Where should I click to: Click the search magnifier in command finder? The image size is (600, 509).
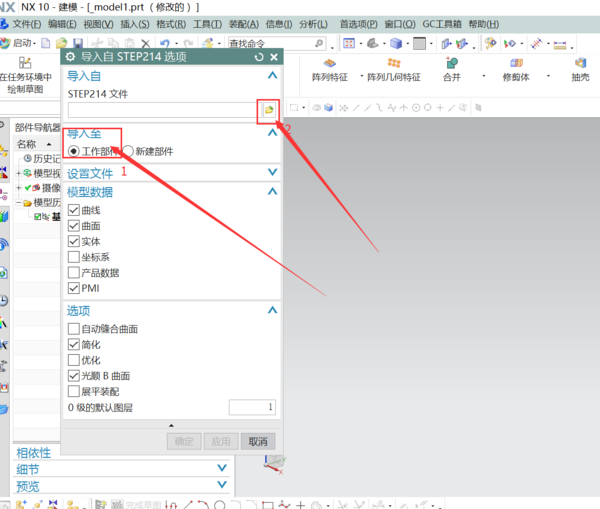pos(319,44)
